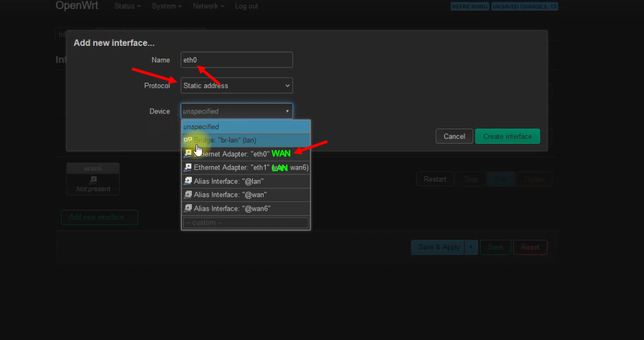Click the @wan alias interface icon
The height and width of the screenshot is (340, 644).
(188, 195)
